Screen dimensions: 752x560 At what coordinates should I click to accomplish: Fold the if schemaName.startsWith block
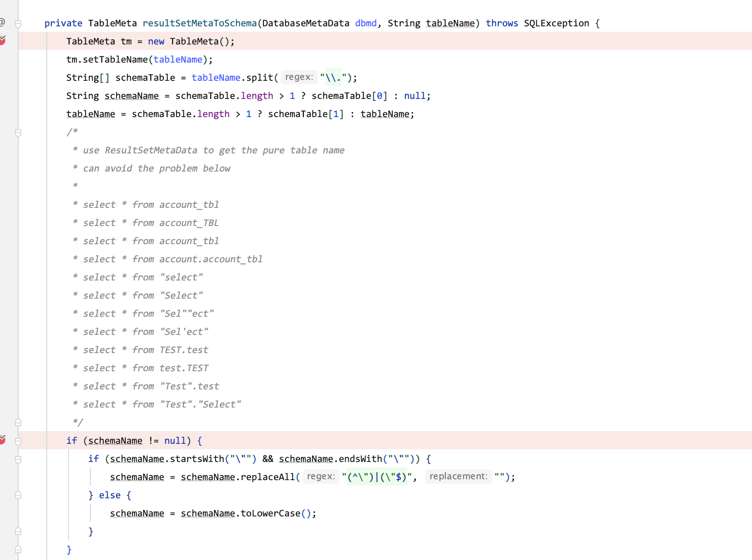18,459
